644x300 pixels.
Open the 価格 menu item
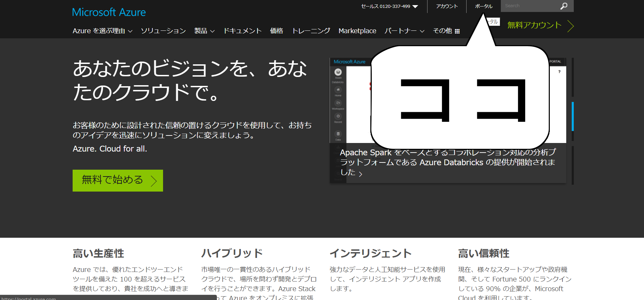[x=276, y=31]
